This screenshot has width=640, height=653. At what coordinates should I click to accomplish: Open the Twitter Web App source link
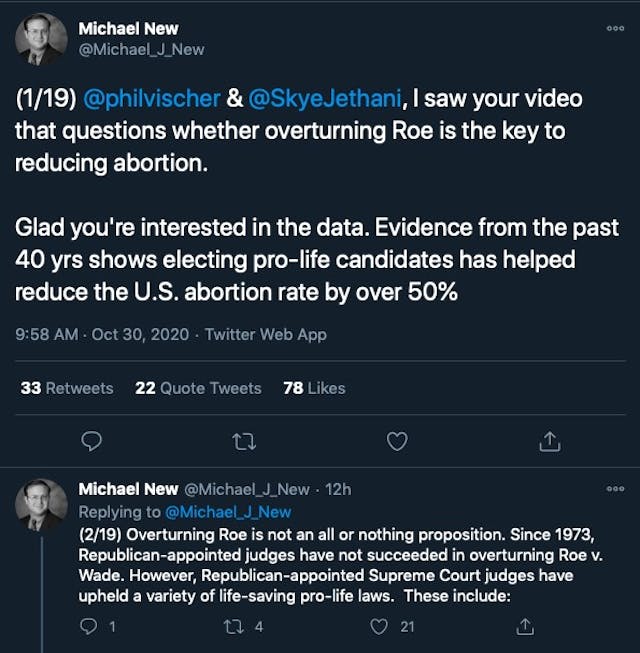(266, 335)
